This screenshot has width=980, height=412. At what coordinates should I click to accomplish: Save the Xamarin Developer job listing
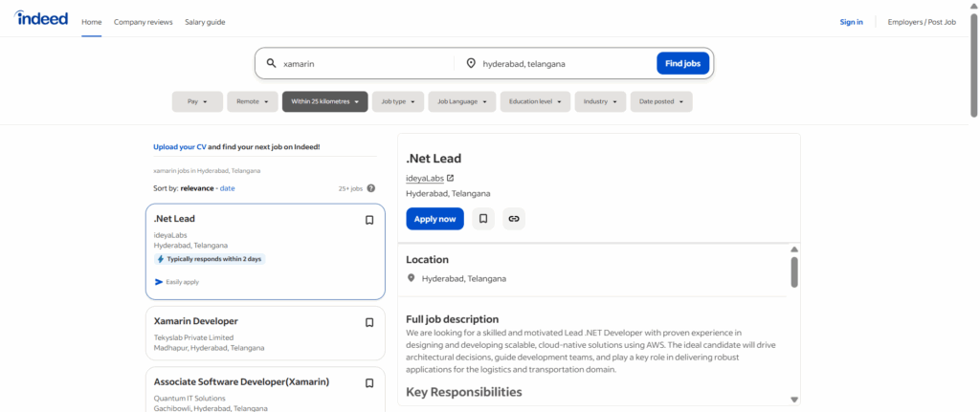click(x=369, y=322)
